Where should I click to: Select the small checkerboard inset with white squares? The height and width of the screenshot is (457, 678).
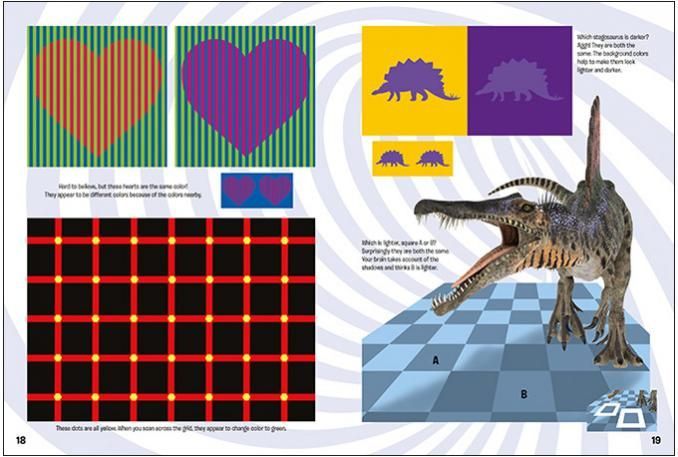click(622, 409)
